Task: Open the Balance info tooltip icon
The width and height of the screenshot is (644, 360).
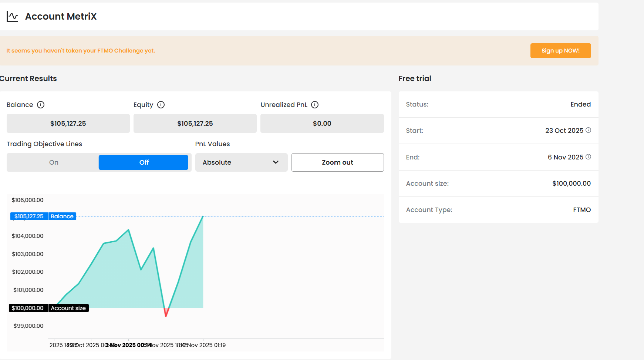Action: [41, 105]
